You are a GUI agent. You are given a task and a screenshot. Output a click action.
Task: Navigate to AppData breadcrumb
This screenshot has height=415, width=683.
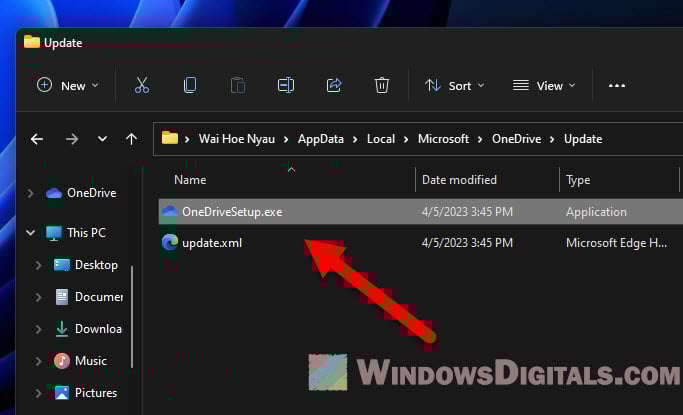(321, 139)
